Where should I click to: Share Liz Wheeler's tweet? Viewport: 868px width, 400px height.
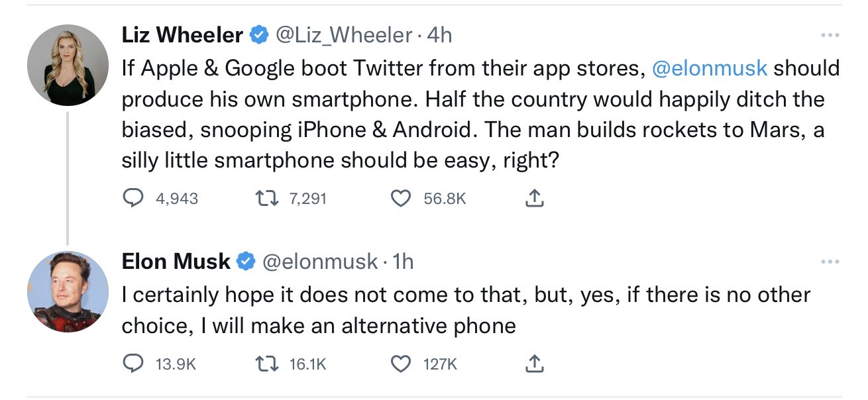click(535, 198)
